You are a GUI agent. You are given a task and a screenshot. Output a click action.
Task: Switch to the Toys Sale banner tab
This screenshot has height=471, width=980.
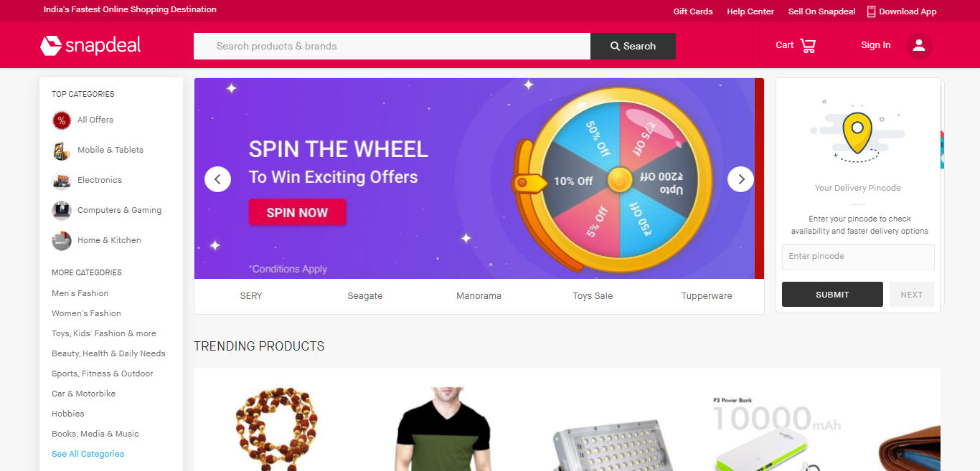tap(593, 296)
